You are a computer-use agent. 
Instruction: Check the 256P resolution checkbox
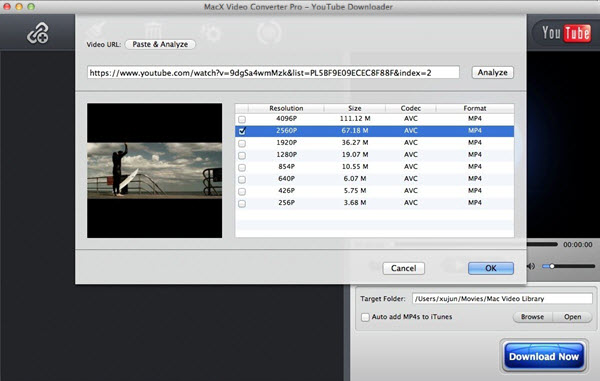(242, 204)
